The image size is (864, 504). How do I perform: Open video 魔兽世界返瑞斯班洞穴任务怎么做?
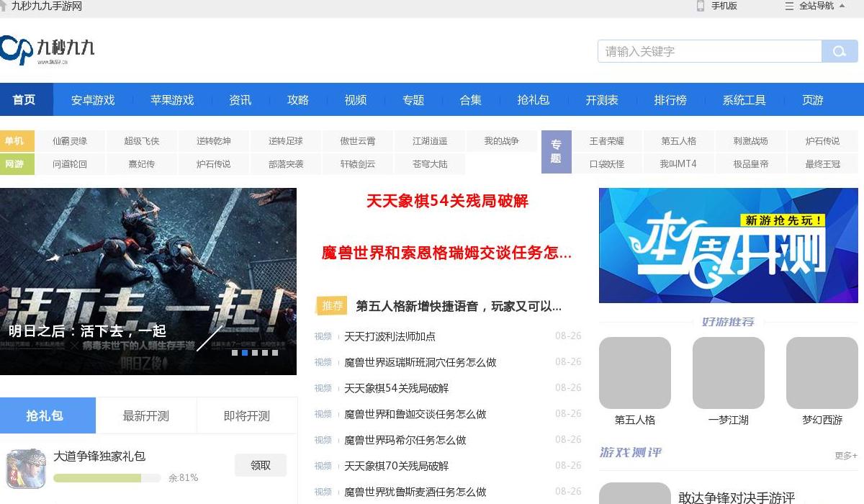coord(420,362)
